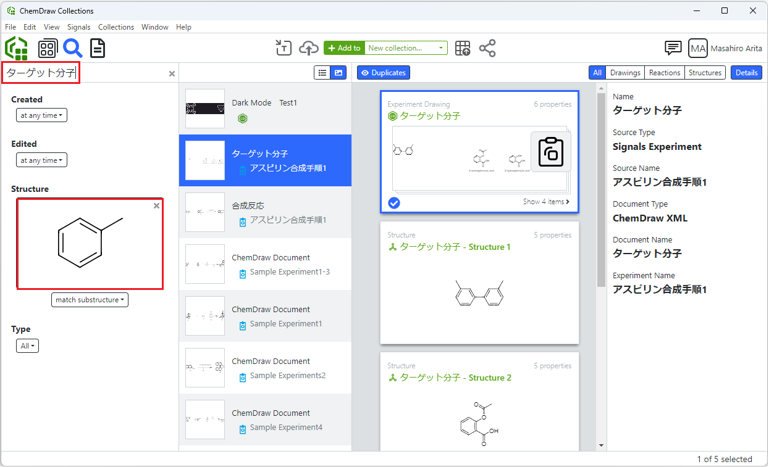Toggle the selection checkmark on ターゲット分子 card
This screenshot has width=769, height=467.
tap(394, 203)
